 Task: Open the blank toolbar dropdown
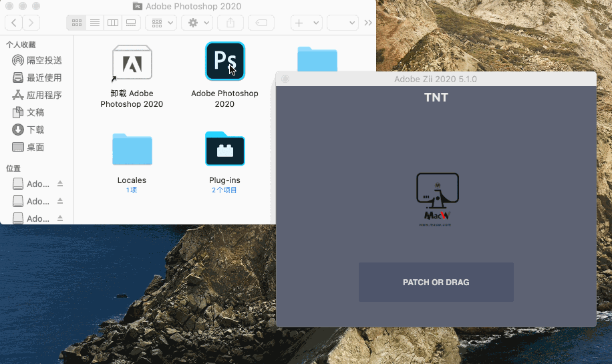(343, 23)
